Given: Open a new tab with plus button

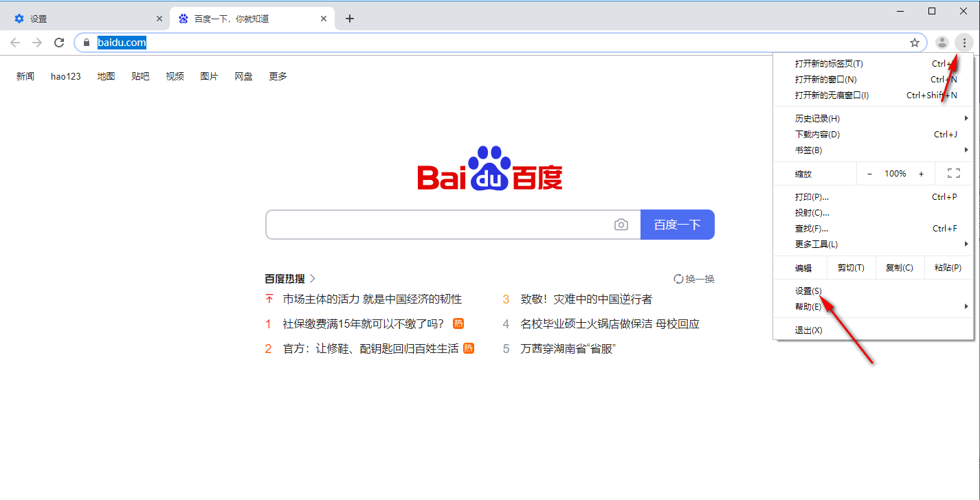Looking at the screenshot, I should pyautogui.click(x=350, y=19).
